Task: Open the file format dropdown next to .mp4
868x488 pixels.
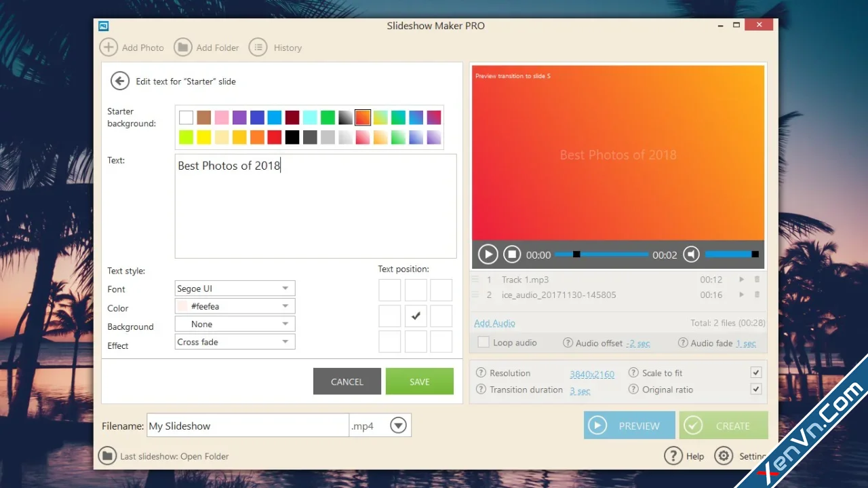Action: (399, 426)
